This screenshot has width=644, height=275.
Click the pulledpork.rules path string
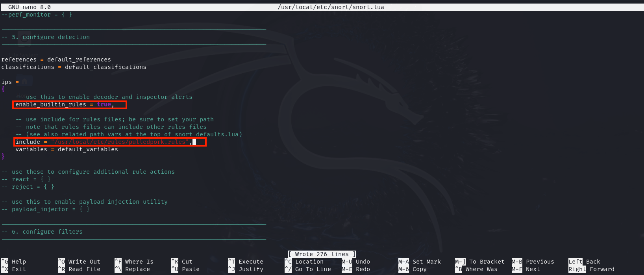coord(120,142)
